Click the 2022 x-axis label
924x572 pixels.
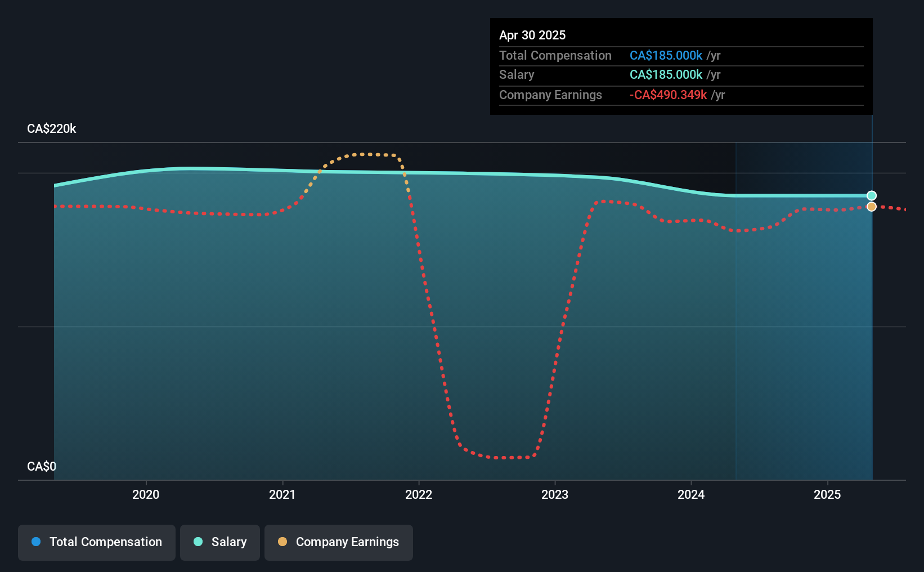pyautogui.click(x=419, y=494)
